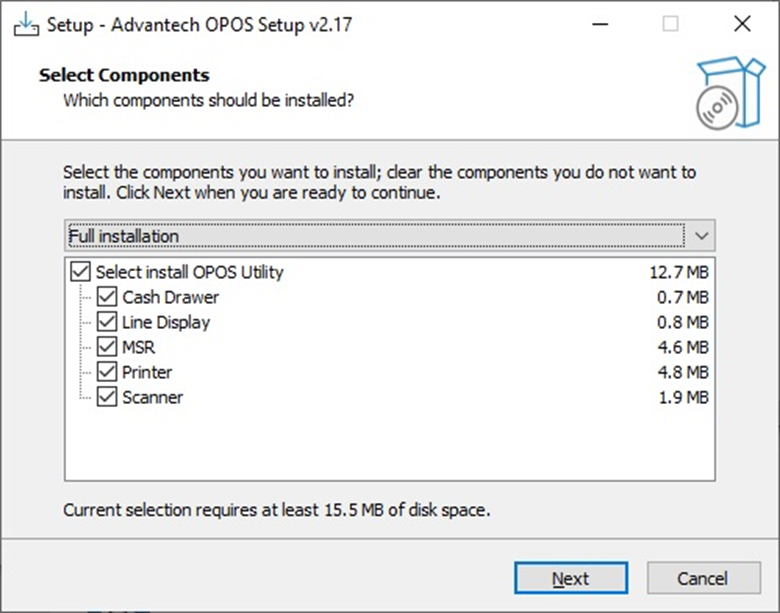Image resolution: width=780 pixels, height=613 pixels.
Task: Toggle the Line Display component checkbox
Action: pos(107,322)
